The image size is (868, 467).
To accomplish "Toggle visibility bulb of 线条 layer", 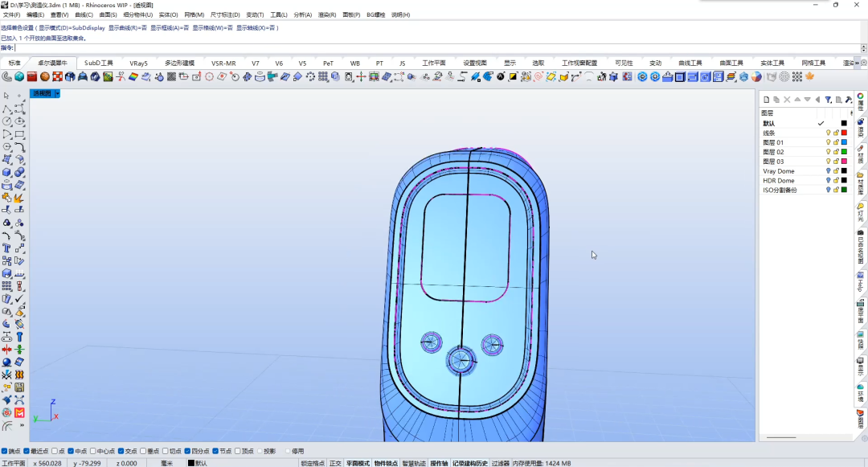I will click(x=828, y=133).
